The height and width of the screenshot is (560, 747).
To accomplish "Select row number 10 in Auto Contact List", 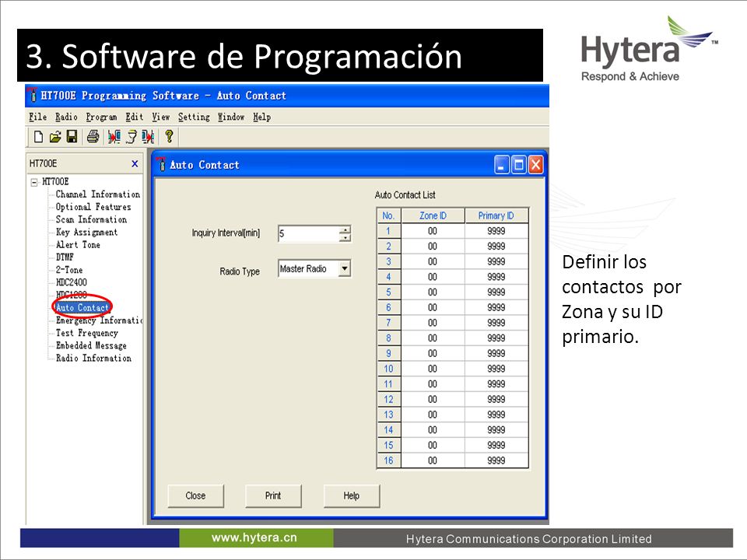I will pyautogui.click(x=389, y=369).
